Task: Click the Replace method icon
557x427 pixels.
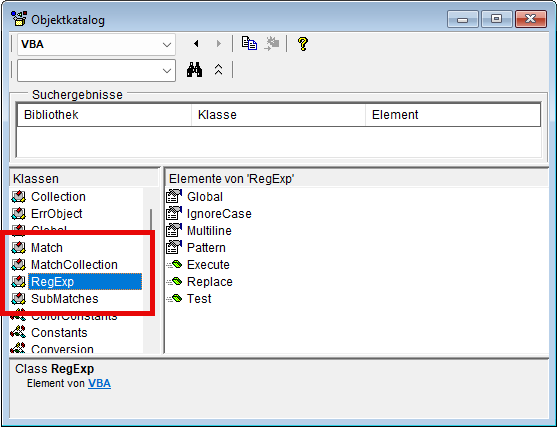Action: [x=174, y=282]
